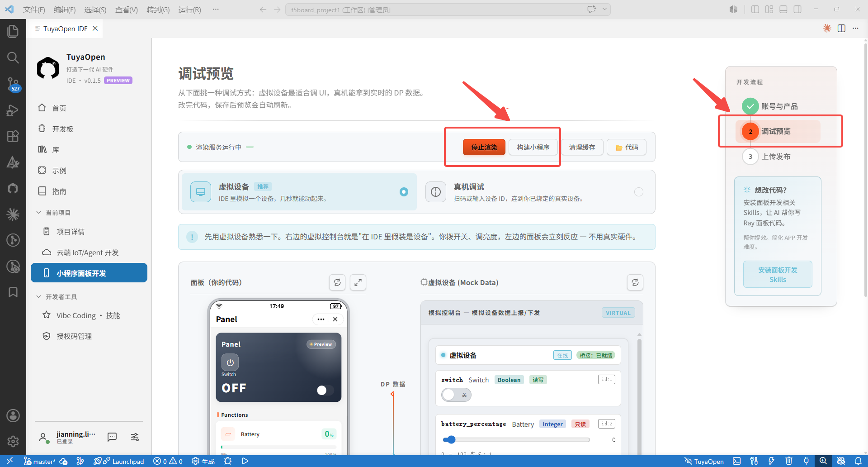Open the Search view in activity bar
Image resolution: width=868 pixels, height=467 pixels.
tap(13, 57)
